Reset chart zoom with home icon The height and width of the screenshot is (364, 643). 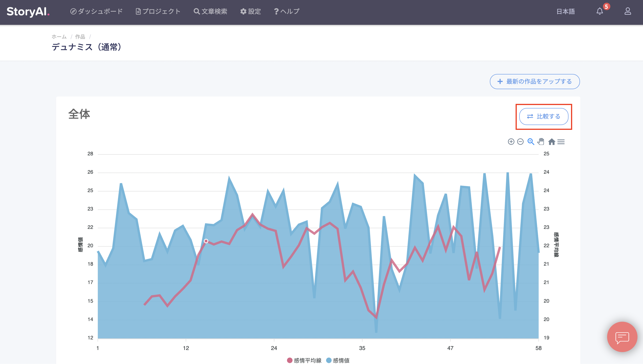(x=551, y=142)
